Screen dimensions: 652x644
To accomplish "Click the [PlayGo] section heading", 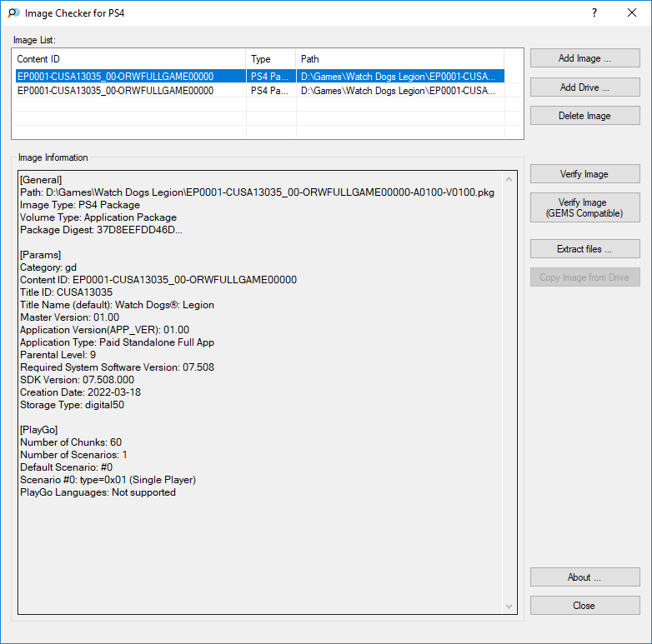I will pyautogui.click(x=38, y=430).
